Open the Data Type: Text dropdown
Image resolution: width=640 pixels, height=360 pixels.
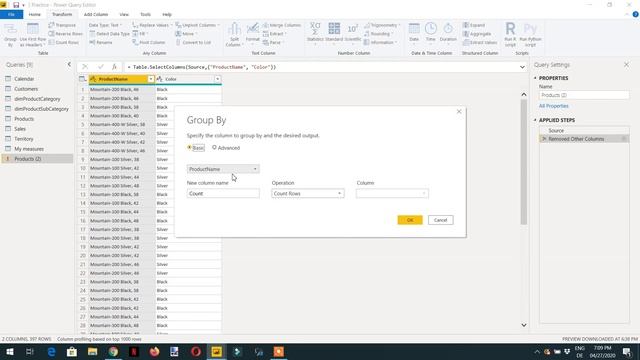[x=105, y=25]
